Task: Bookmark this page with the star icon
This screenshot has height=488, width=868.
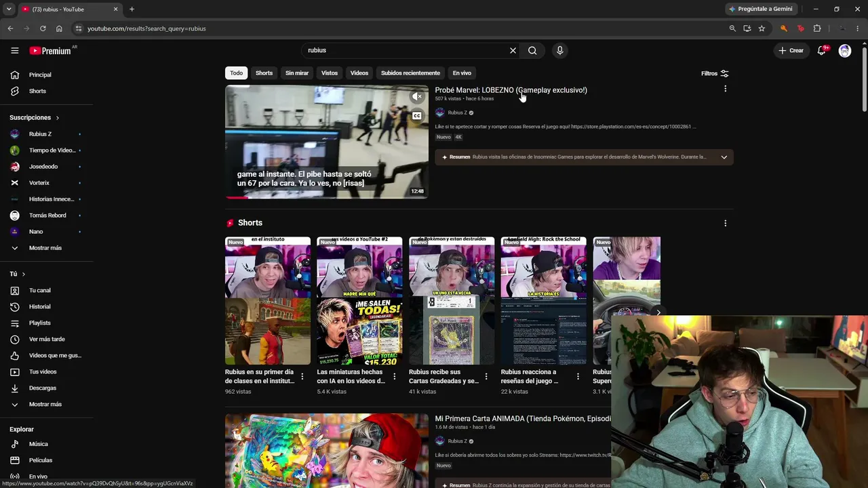Action: click(x=762, y=28)
